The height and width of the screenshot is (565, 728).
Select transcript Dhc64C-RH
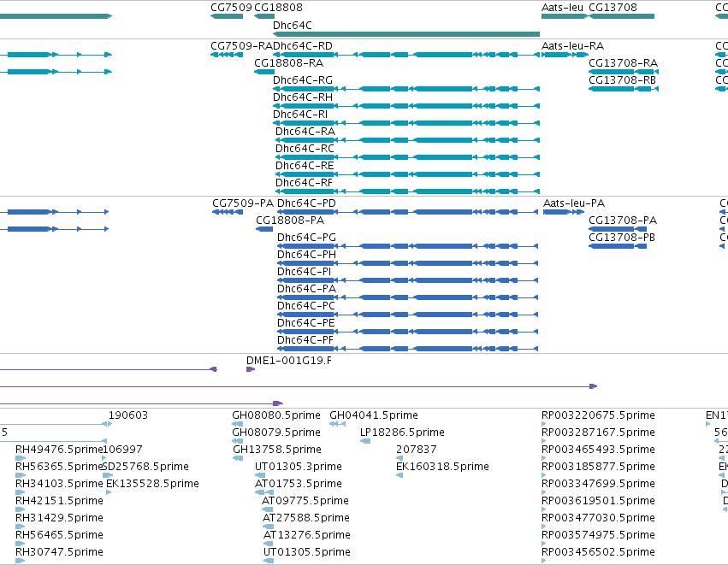click(303, 97)
